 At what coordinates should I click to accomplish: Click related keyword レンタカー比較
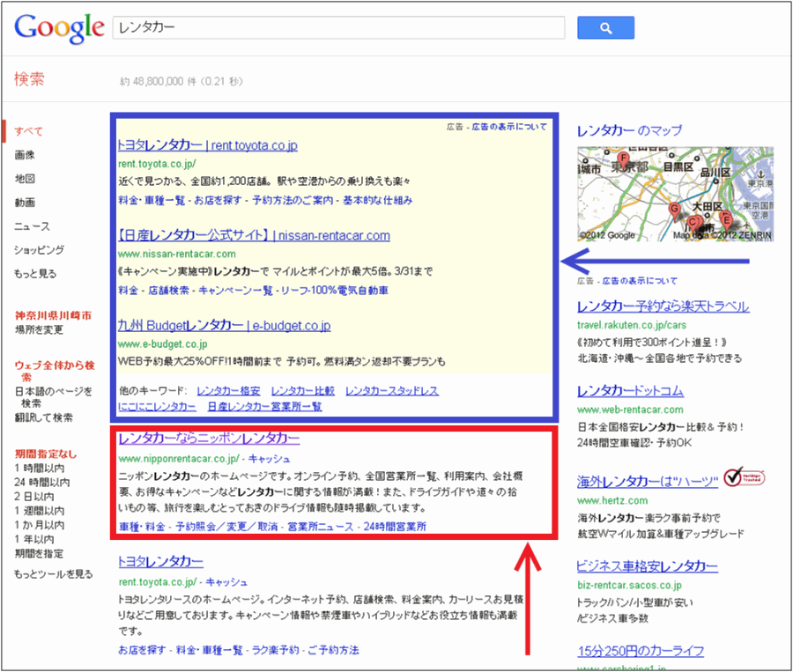click(x=303, y=391)
